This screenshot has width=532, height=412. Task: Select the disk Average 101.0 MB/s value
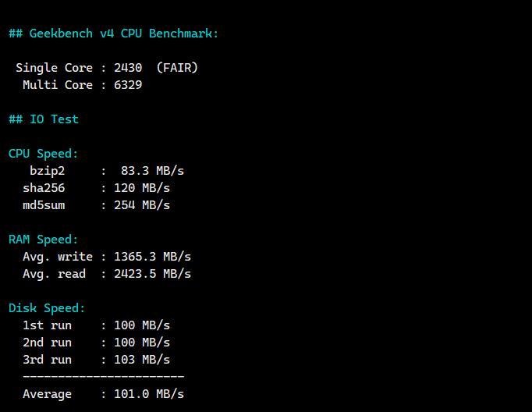[x=149, y=394]
